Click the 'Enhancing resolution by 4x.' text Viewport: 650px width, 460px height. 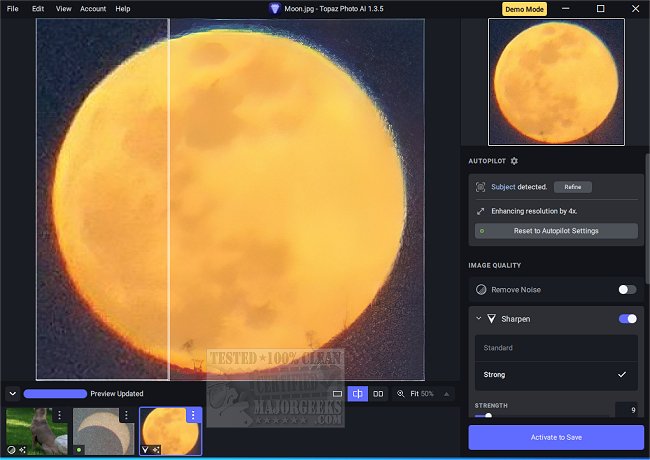pyautogui.click(x=534, y=211)
